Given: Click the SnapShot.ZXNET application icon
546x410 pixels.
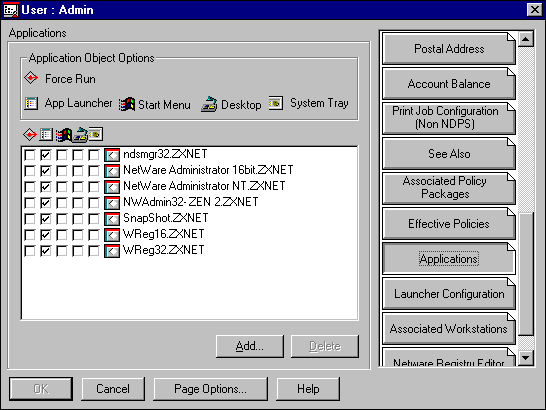Looking at the screenshot, I should click(112, 219).
